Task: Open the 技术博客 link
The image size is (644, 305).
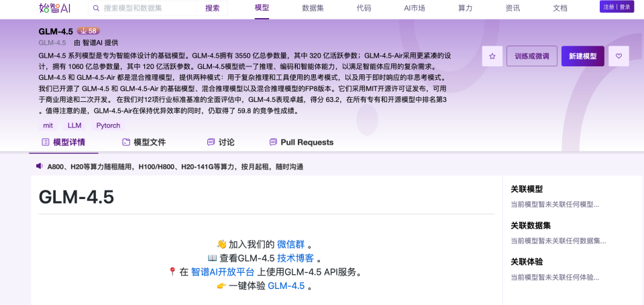Action: (295, 258)
